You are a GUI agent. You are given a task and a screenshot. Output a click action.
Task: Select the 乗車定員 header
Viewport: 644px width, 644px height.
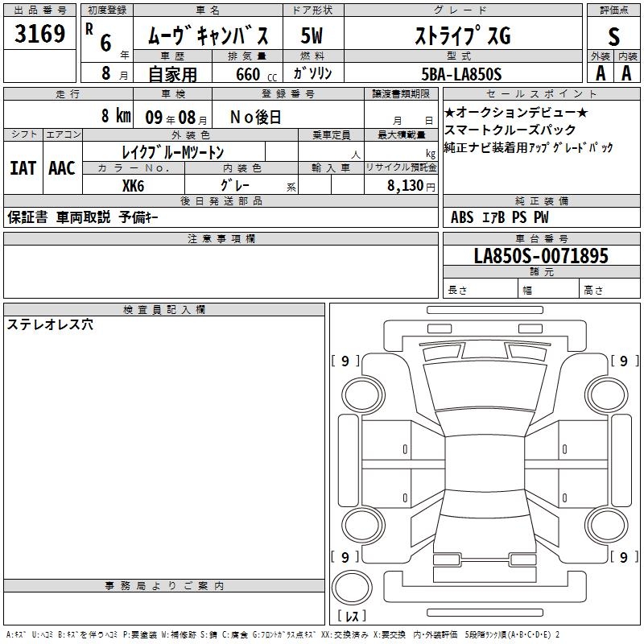pos(331,134)
